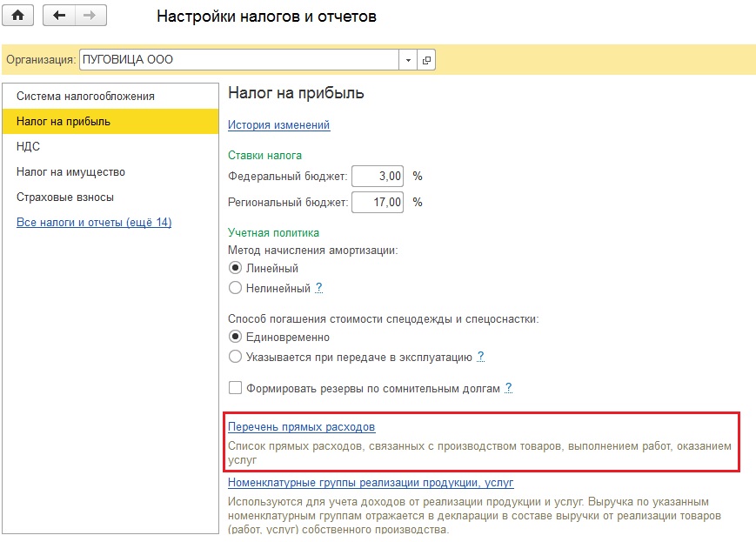
Task: Show help for передаче в эксплуатацию option
Action: tap(481, 357)
